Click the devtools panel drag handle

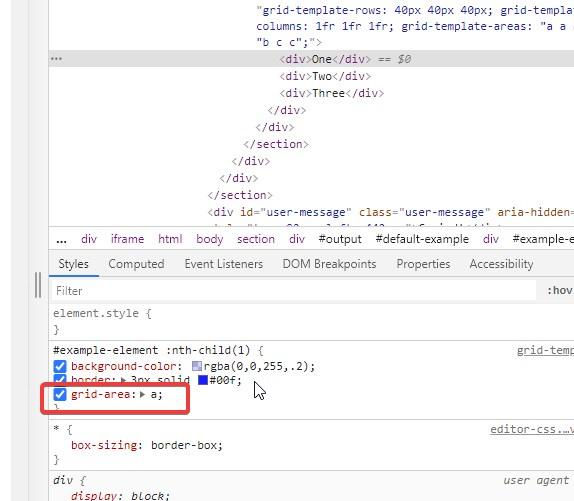pos(38,285)
